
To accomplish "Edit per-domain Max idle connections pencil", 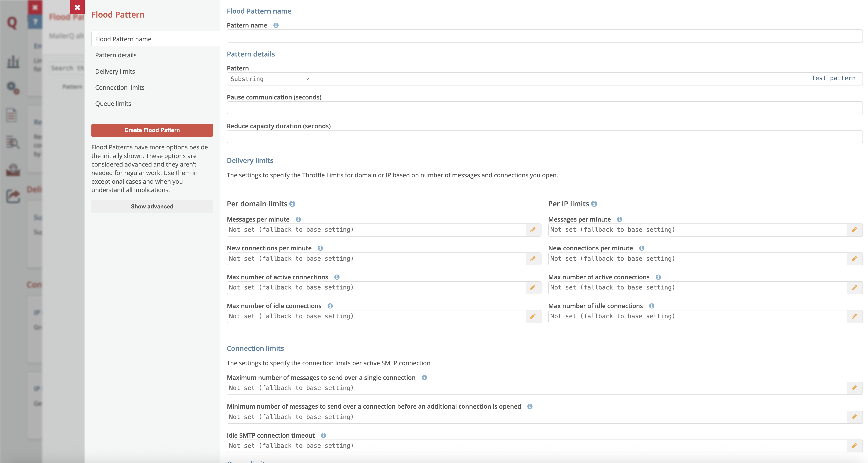I will (x=533, y=316).
